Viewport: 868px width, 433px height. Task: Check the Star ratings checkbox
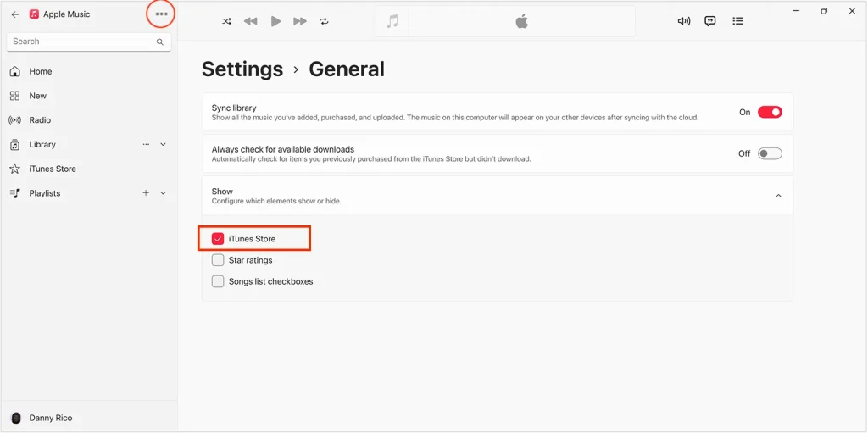pos(218,259)
